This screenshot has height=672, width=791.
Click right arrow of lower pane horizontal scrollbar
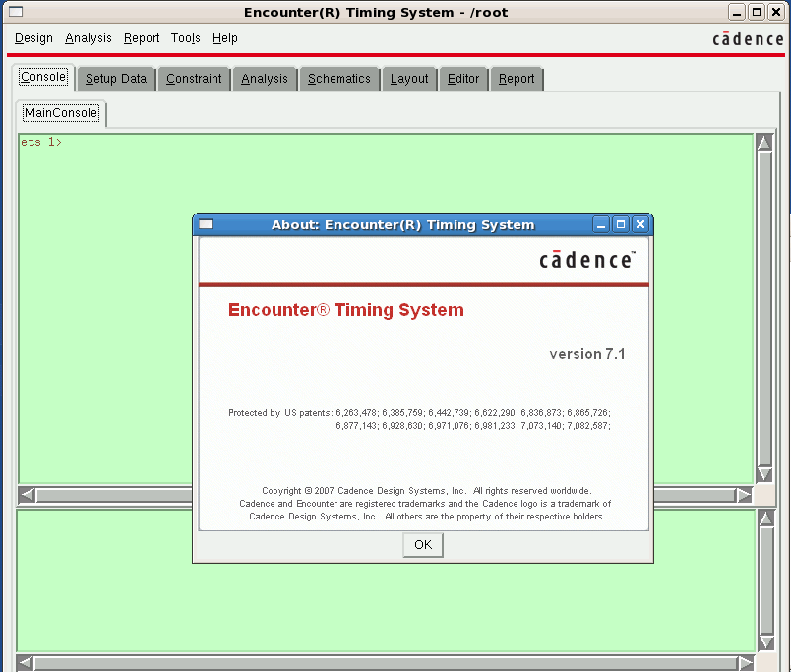[746, 663]
